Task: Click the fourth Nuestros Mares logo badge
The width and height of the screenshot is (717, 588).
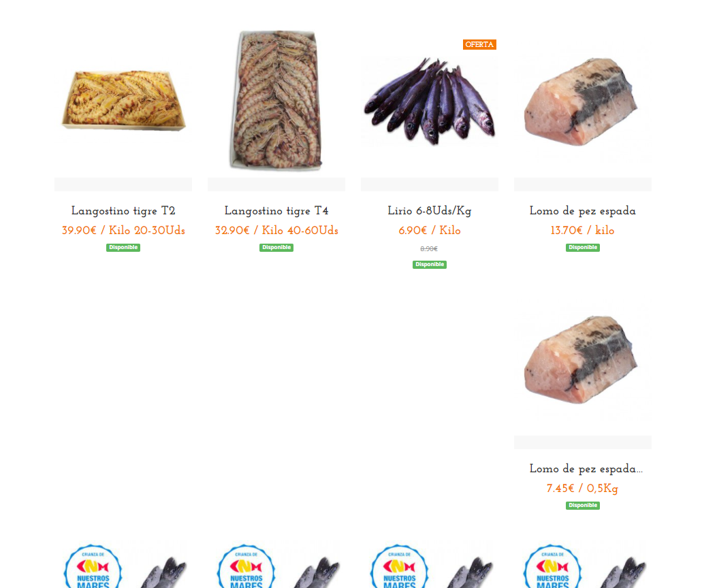Action: pyautogui.click(x=552, y=566)
